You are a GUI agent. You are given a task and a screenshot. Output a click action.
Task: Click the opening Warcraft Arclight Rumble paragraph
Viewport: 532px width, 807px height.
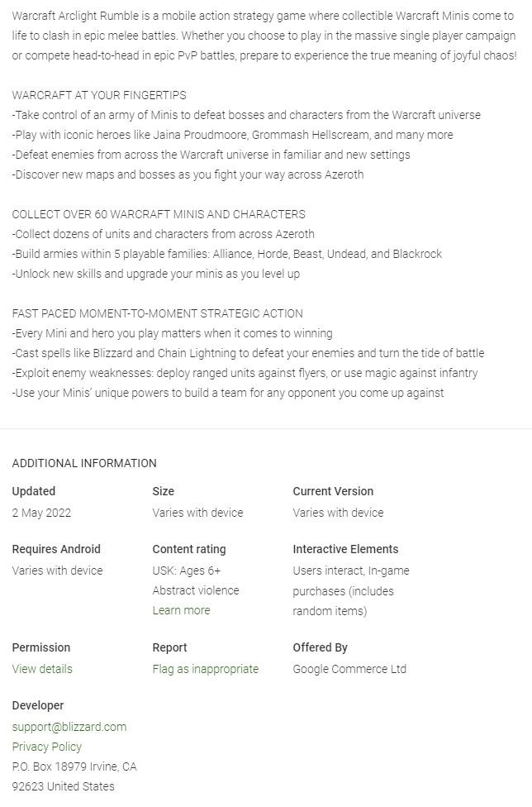click(264, 36)
